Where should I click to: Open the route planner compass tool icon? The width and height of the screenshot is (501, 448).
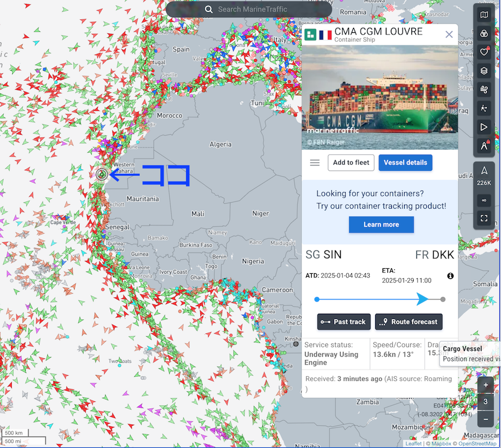(x=484, y=146)
